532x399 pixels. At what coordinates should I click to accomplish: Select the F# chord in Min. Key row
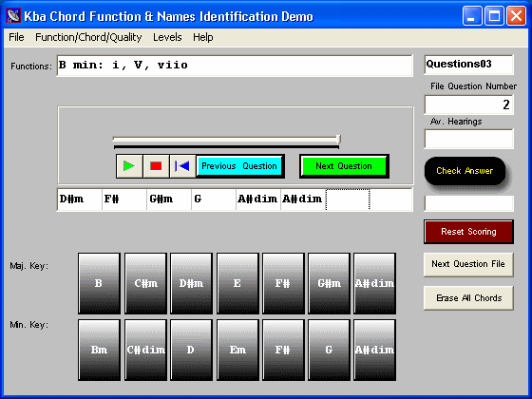point(283,350)
